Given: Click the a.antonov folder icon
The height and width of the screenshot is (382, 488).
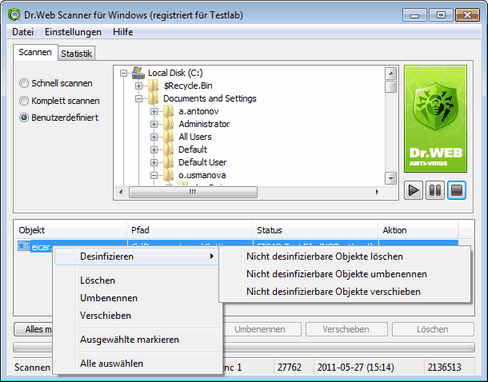Looking at the screenshot, I should point(168,111).
